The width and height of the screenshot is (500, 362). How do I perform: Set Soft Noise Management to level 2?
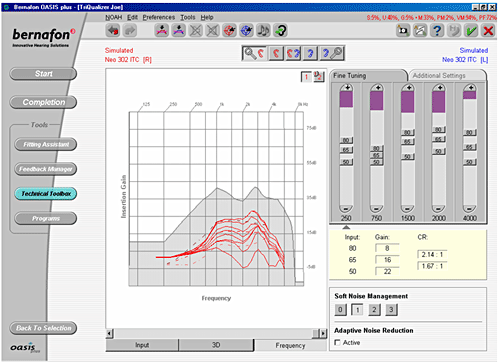[374, 310]
